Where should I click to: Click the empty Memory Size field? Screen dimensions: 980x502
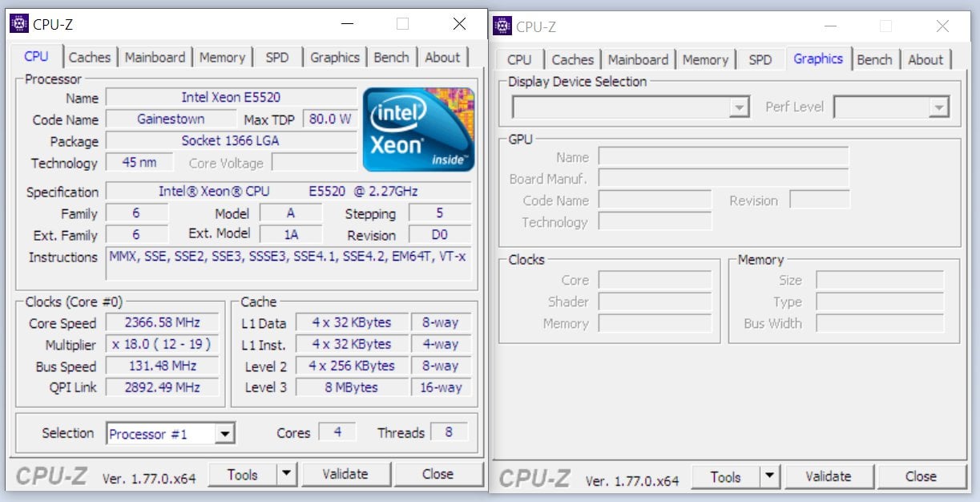[x=880, y=280]
